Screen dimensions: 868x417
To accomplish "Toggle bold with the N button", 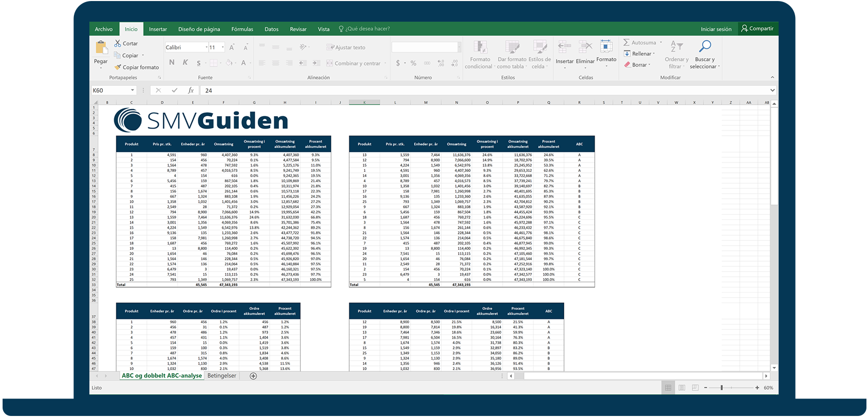I will tap(172, 63).
